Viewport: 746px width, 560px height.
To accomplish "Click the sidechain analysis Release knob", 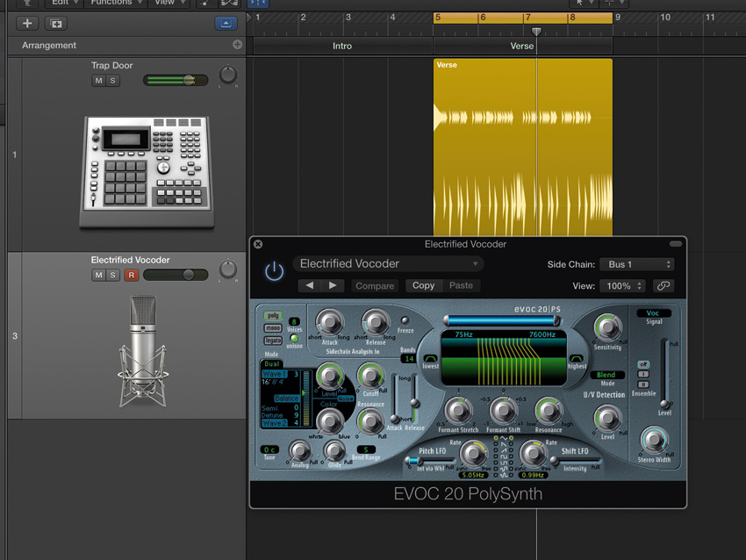I will pos(376,322).
